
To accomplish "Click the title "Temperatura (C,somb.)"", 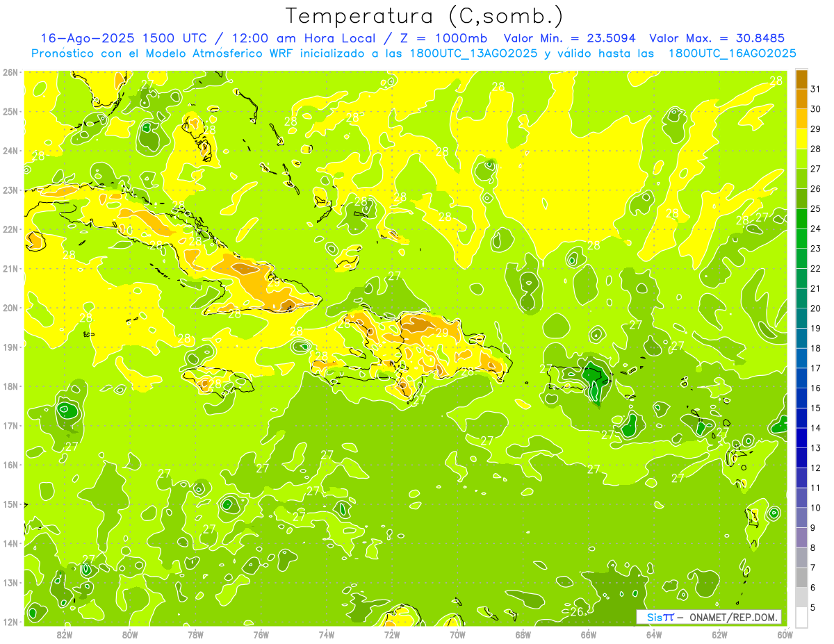I will (x=424, y=16).
